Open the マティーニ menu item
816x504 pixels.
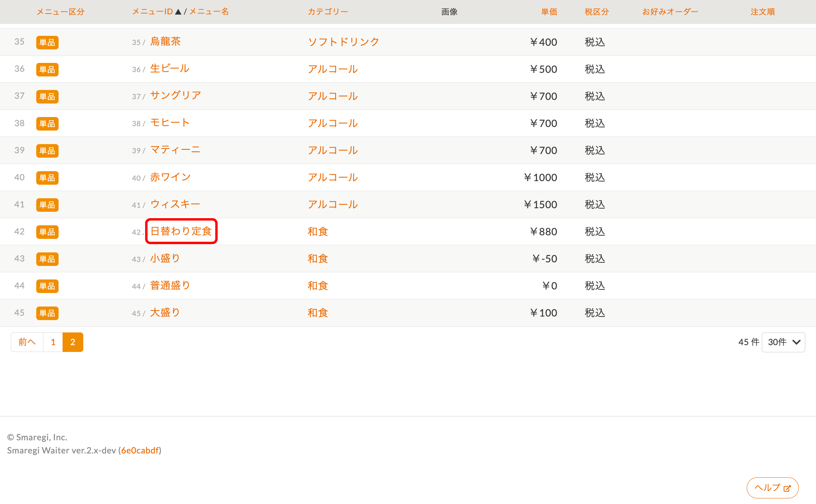175,150
